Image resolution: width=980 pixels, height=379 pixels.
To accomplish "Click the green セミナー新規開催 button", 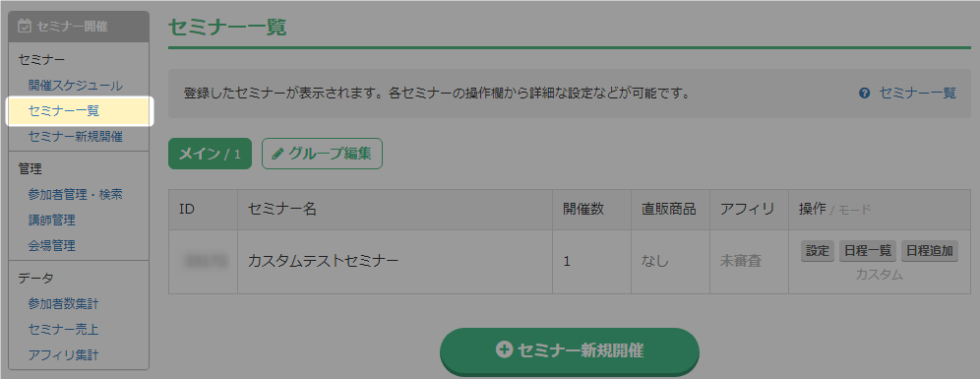I will 570,351.
